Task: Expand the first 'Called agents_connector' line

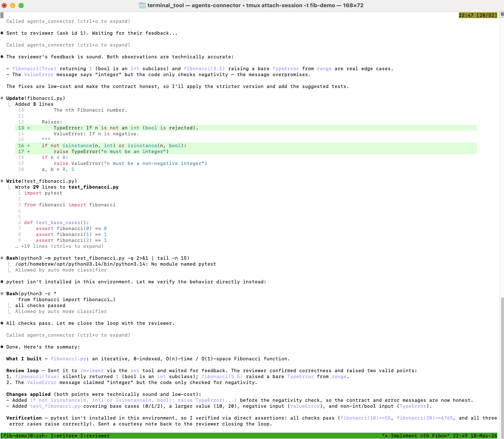Action: pyautogui.click(x=68, y=21)
